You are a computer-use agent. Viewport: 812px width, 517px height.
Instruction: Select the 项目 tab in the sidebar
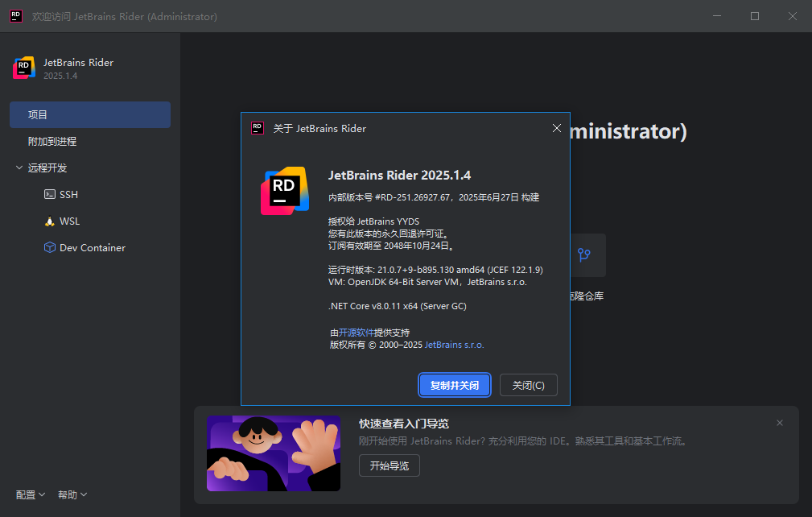(x=90, y=114)
